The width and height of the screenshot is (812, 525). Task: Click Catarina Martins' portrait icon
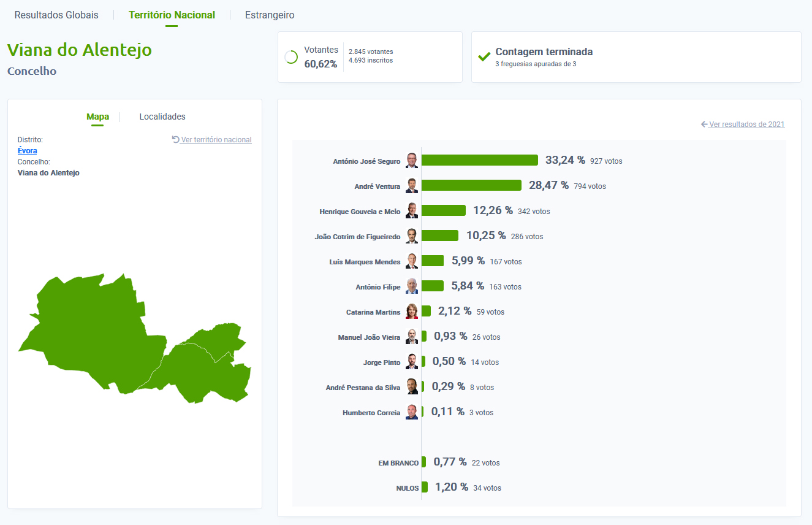point(412,312)
